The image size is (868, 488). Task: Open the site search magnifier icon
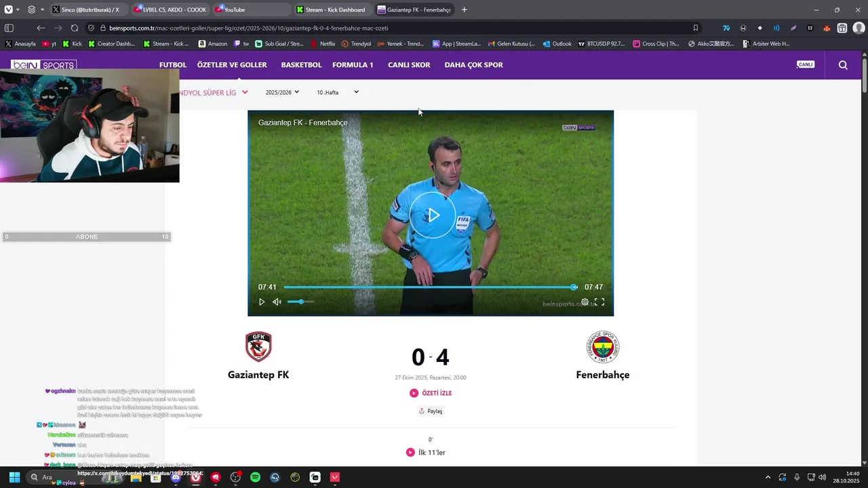(x=843, y=65)
